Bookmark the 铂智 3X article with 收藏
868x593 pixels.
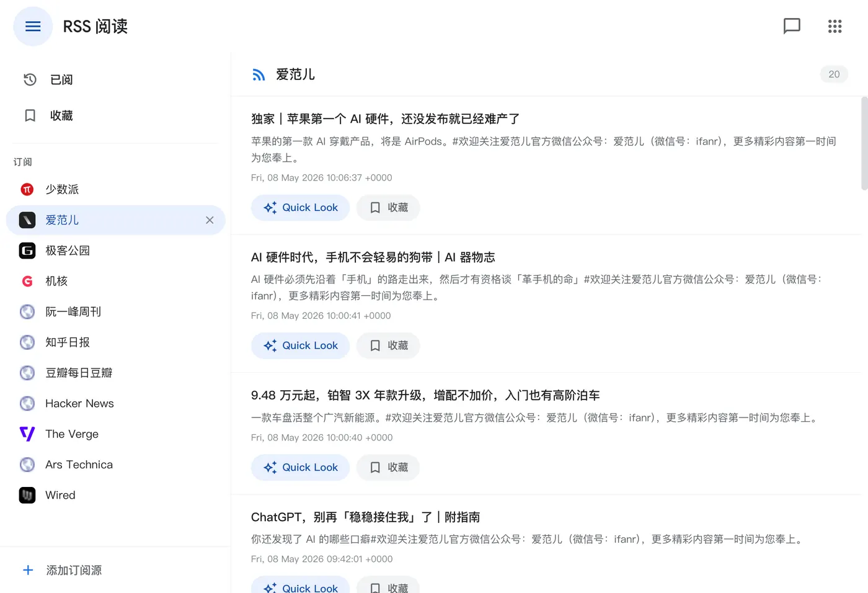(388, 467)
